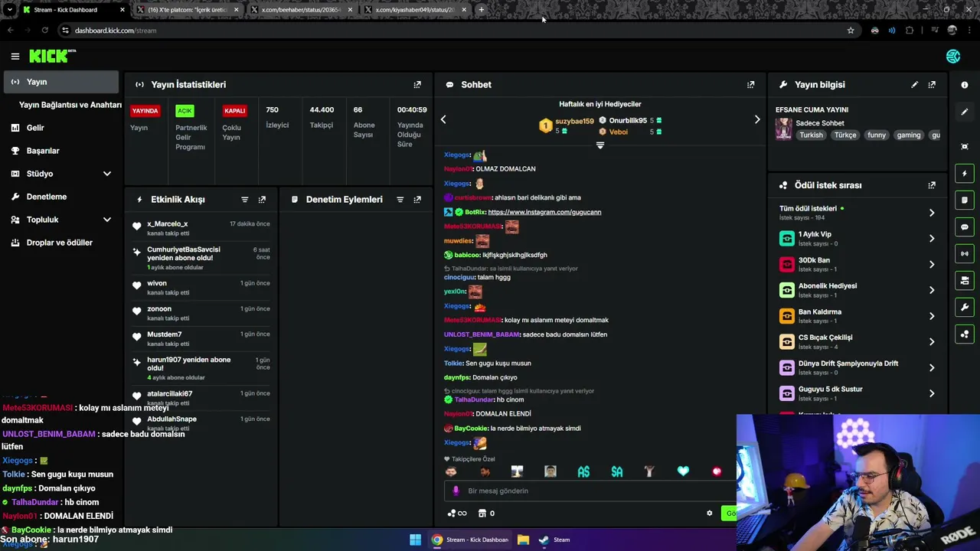Viewport: 980px width, 551px height.
Task: Open the Ban Kaldırma reward requests
Action: point(857,316)
